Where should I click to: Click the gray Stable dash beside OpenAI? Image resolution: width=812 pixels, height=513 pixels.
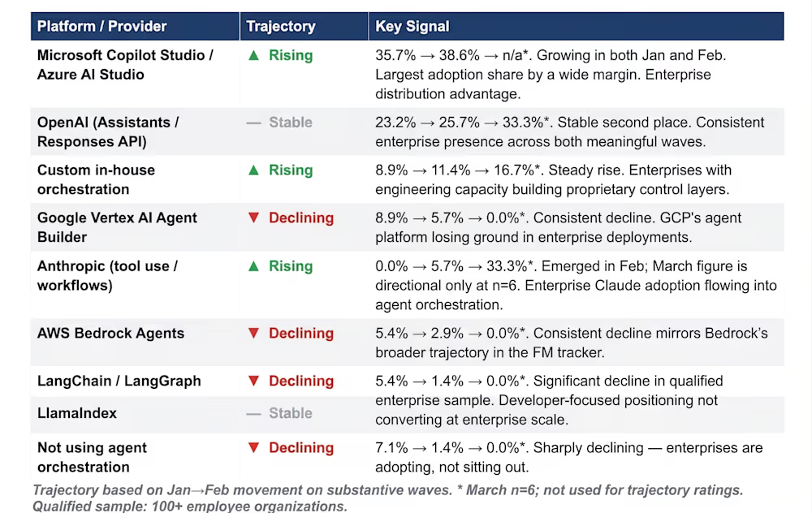(253, 123)
